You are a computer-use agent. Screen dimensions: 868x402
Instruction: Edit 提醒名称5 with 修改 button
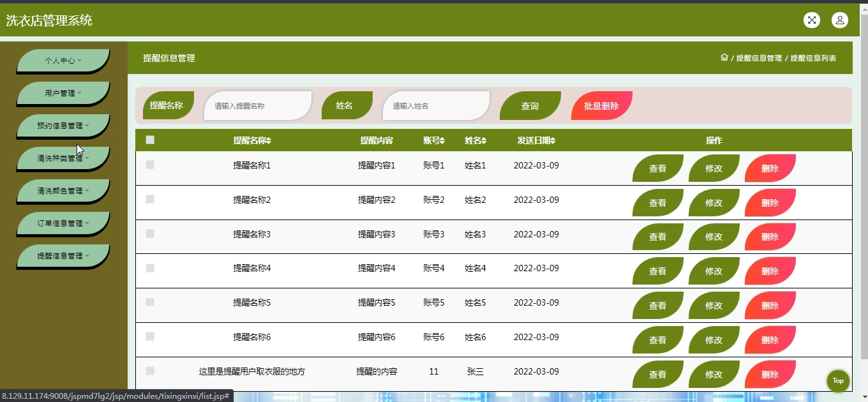point(714,306)
